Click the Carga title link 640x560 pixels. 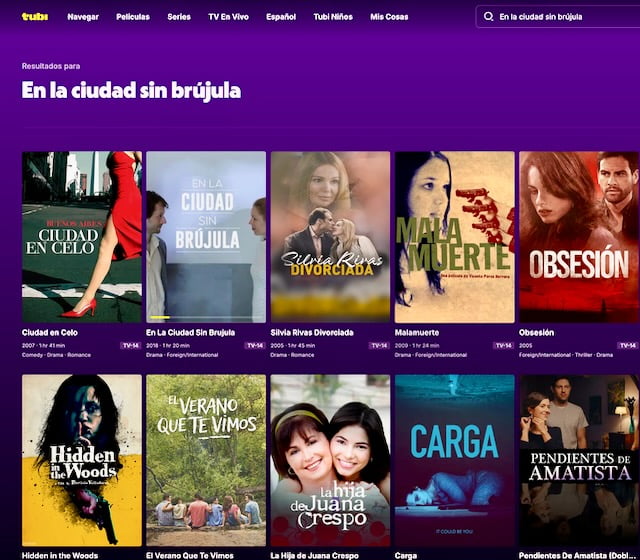pyautogui.click(x=406, y=556)
